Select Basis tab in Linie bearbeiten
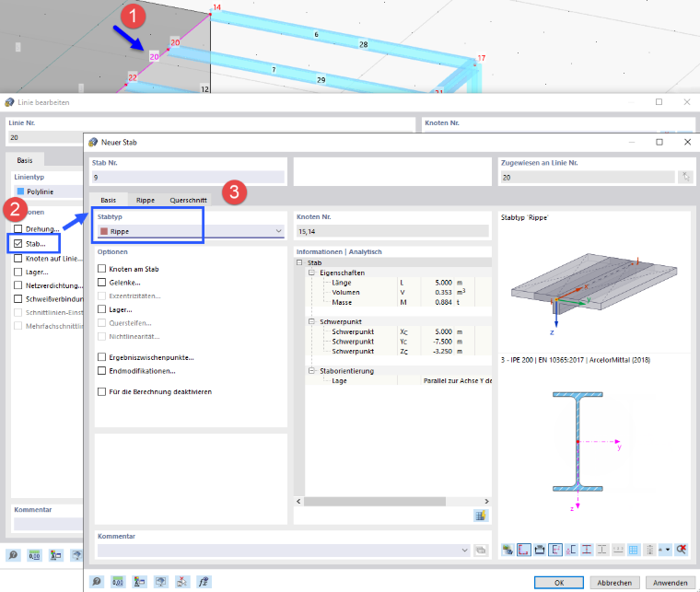The image size is (700, 592). 25,160
